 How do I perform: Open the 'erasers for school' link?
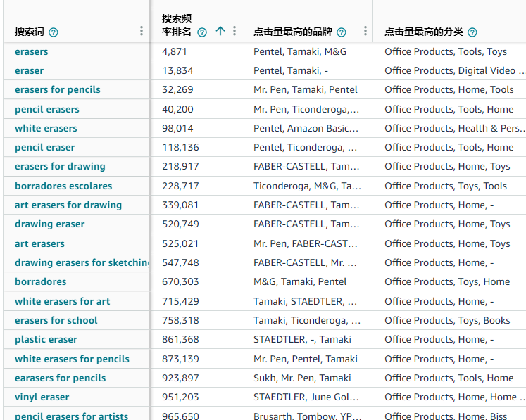click(56, 320)
